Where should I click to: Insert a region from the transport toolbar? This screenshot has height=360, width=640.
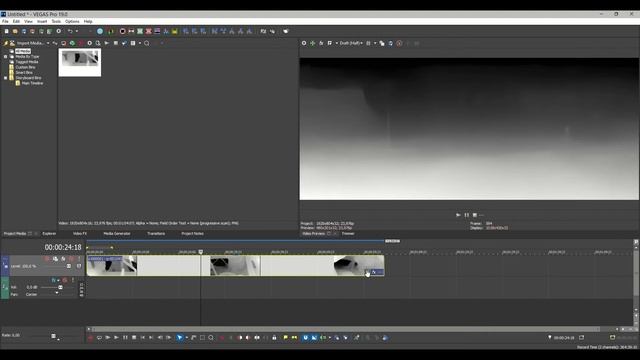(294, 338)
